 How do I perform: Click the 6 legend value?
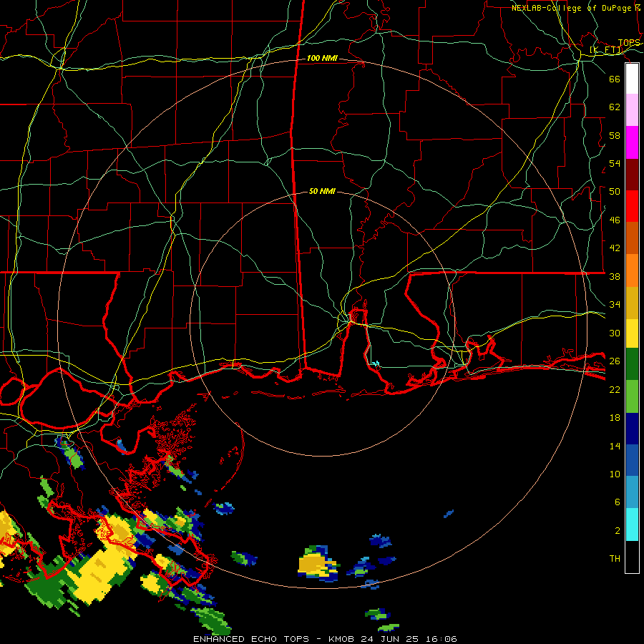coord(618,502)
